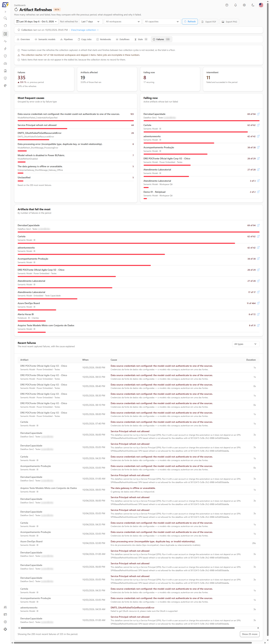This screenshot has height=644, width=269.
Task: Open the Pipelines tab
Action: [67, 39]
